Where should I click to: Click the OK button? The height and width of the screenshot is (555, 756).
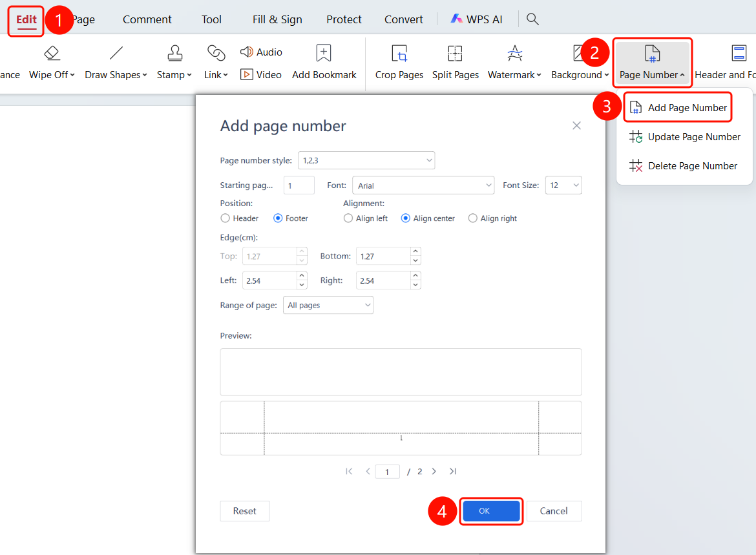pos(491,511)
